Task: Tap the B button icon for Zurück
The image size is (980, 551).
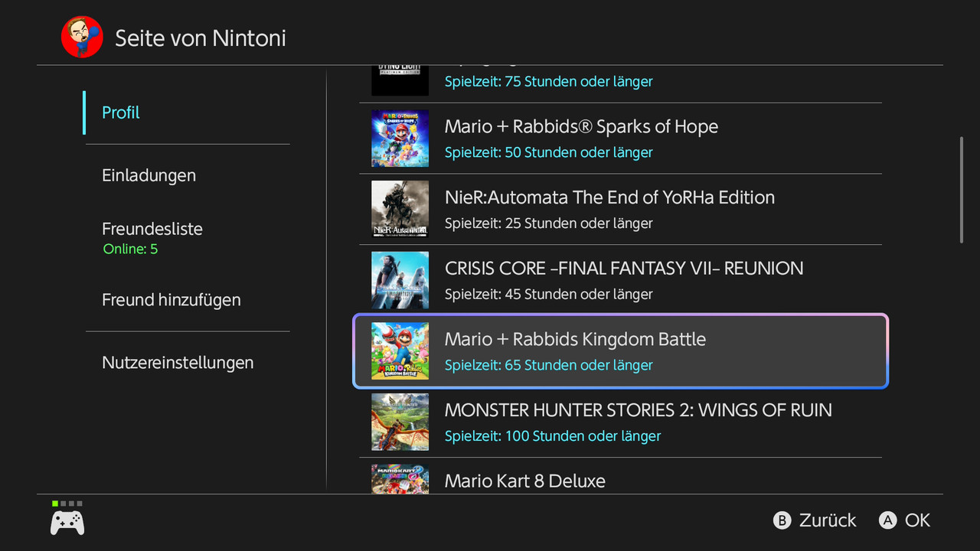Action: point(782,520)
